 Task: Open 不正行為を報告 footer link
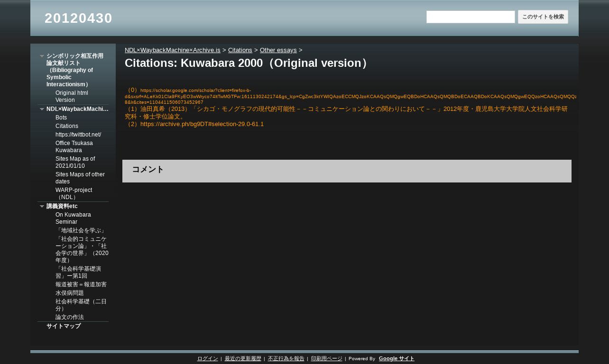click(x=286, y=359)
